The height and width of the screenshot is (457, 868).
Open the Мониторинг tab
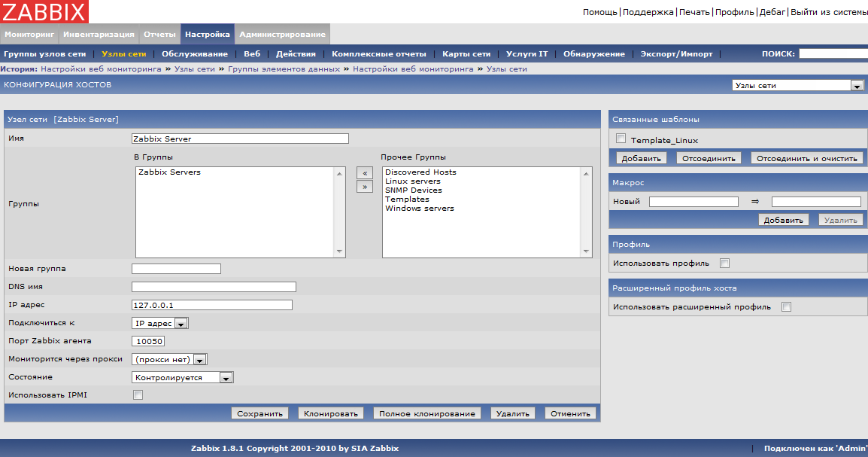pyautogui.click(x=29, y=35)
